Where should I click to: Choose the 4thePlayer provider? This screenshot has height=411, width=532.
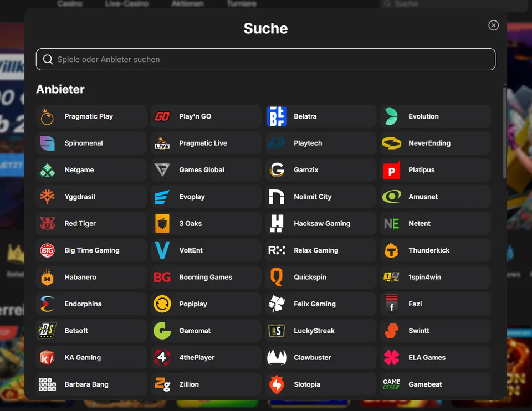[206, 357]
